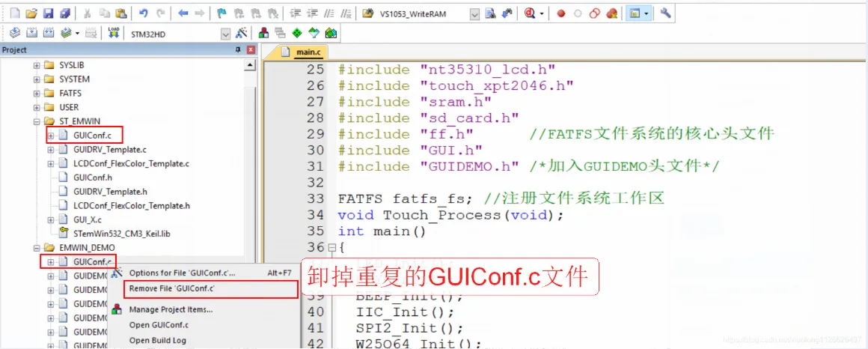The height and width of the screenshot is (349, 868).
Task: Open Configuration with the wrench icon
Action: (x=666, y=13)
